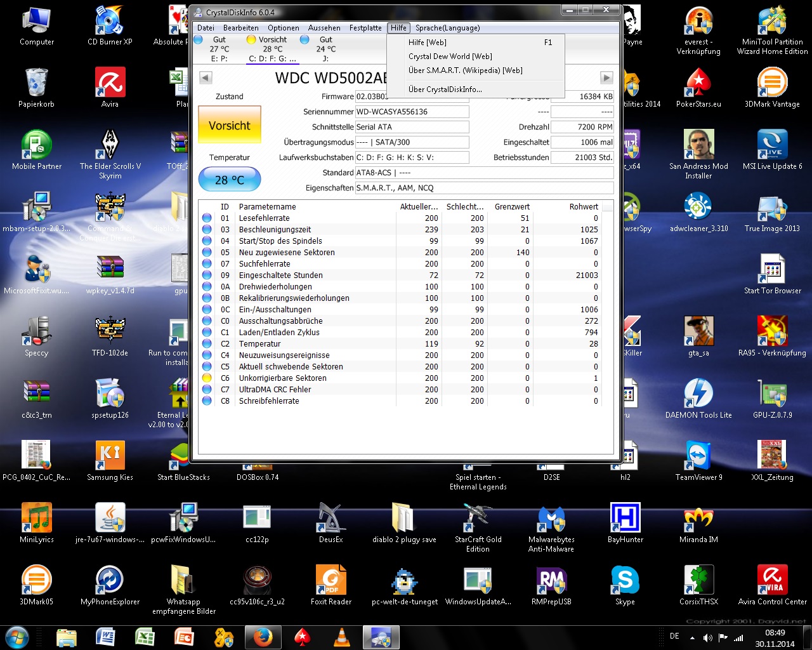Open VLC media player from the taskbar
This screenshot has height=650, width=812.
pos(341,637)
